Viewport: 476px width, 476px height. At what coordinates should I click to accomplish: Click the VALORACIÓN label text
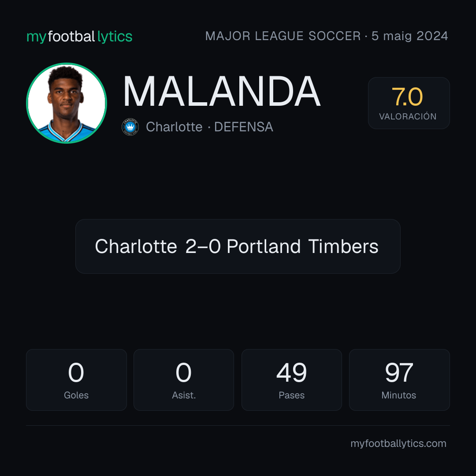point(408,116)
